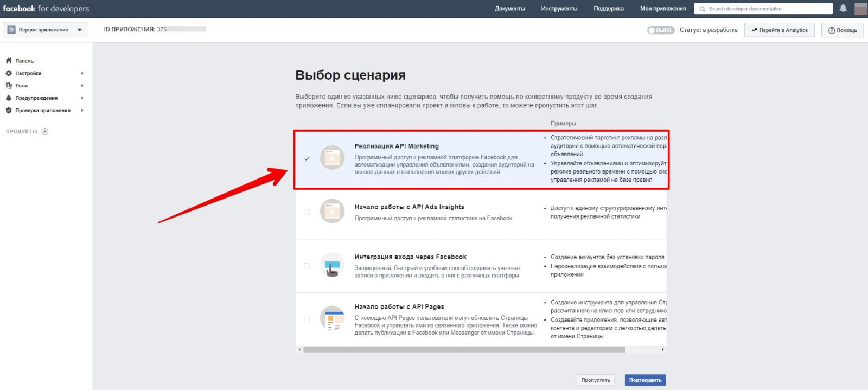The height and width of the screenshot is (390, 868).
Task: Click the Реализация API Marketing title
Action: coord(397,146)
